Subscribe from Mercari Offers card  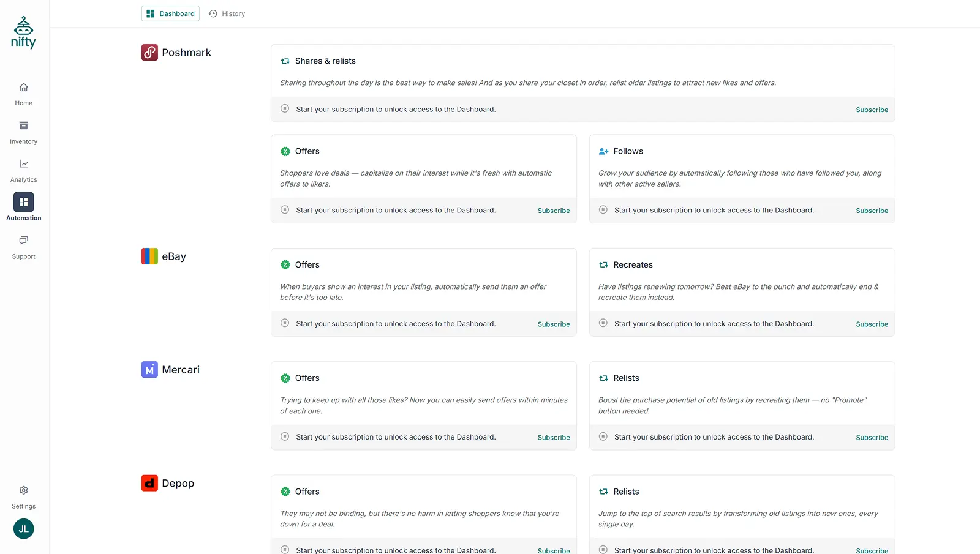pyautogui.click(x=554, y=438)
